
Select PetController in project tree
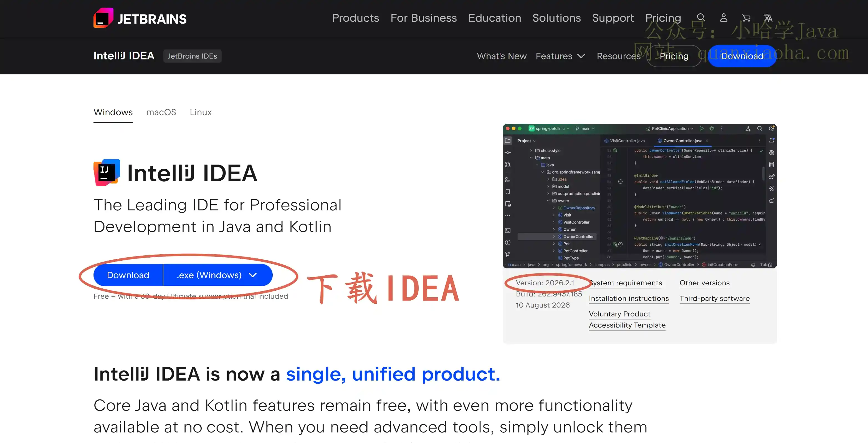(x=575, y=251)
